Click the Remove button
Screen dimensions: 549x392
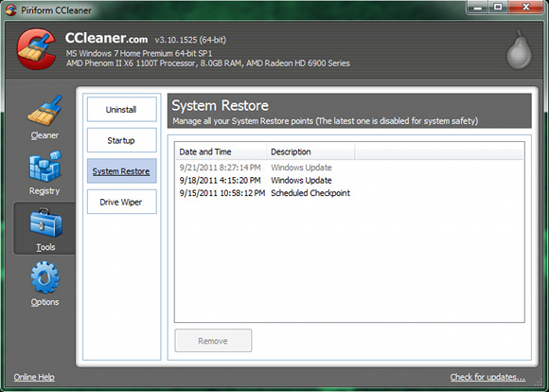(x=213, y=341)
